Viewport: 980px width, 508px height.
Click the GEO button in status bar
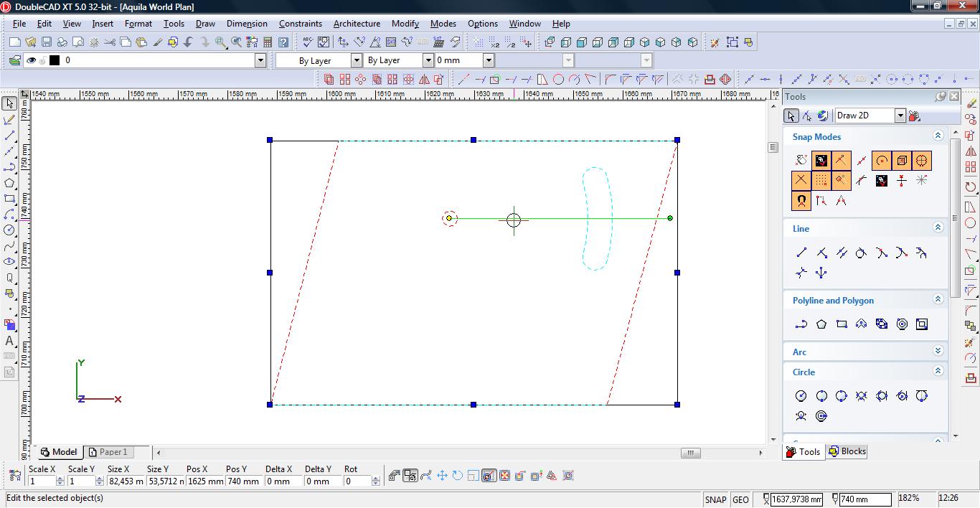(x=740, y=499)
